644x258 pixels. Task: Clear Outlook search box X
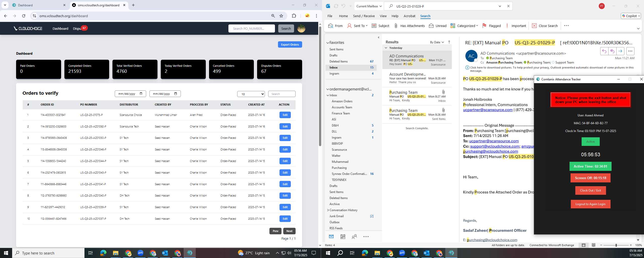[x=508, y=6]
